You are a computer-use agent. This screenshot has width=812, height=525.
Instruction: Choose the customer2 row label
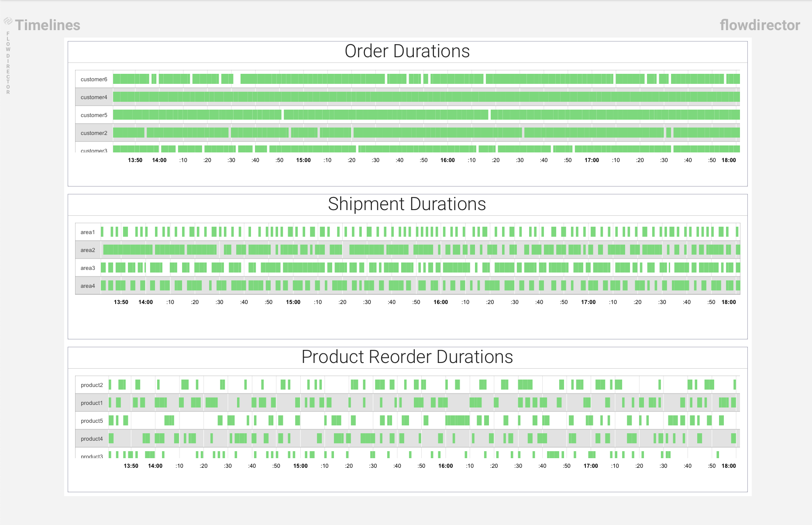[94, 133]
